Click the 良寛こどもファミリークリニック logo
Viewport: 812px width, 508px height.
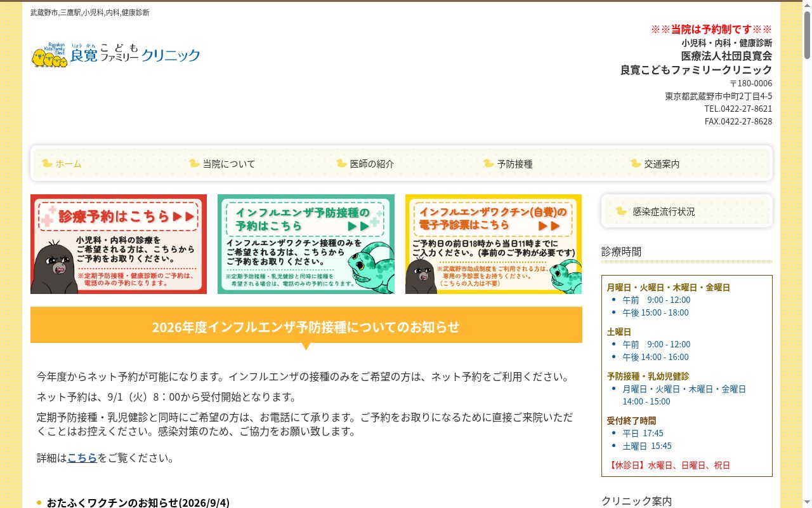(116, 55)
